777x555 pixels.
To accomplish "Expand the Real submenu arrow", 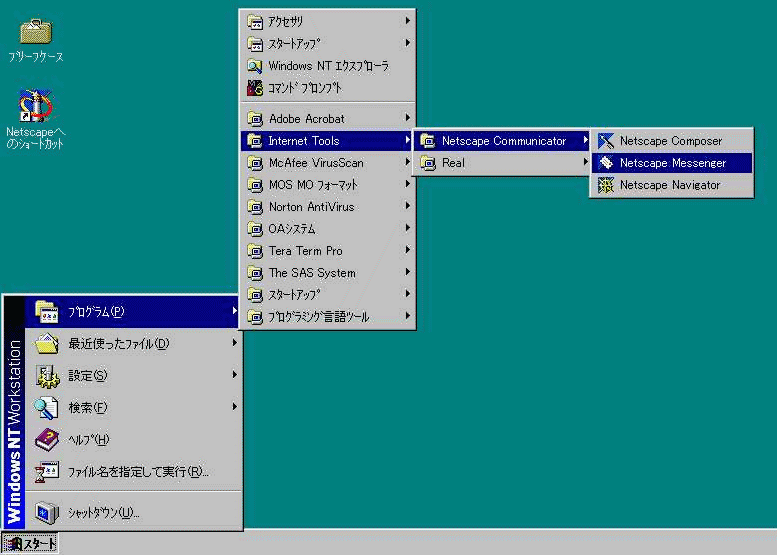I will [x=586, y=162].
